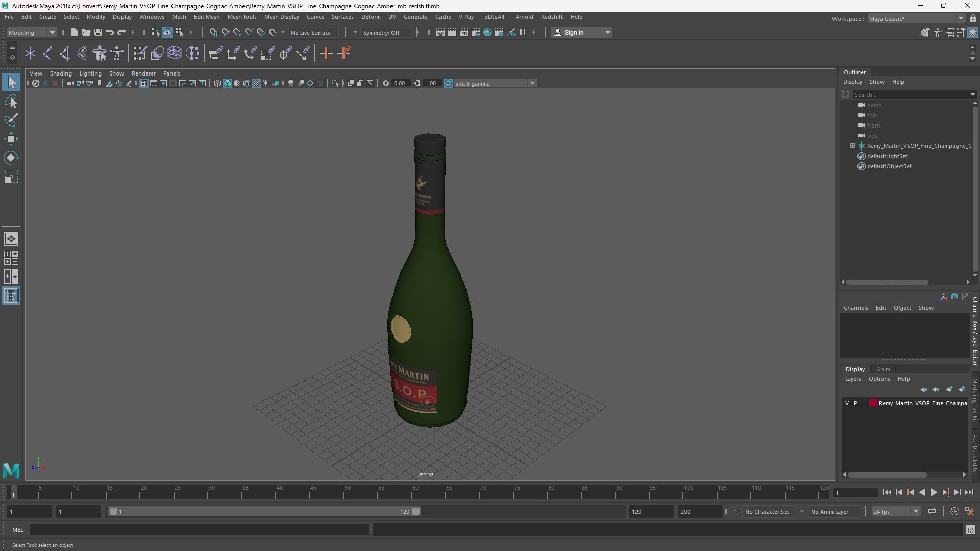This screenshot has width=980, height=551.
Task: Expand Remy_Martin node in Outliner
Action: pyautogui.click(x=852, y=146)
